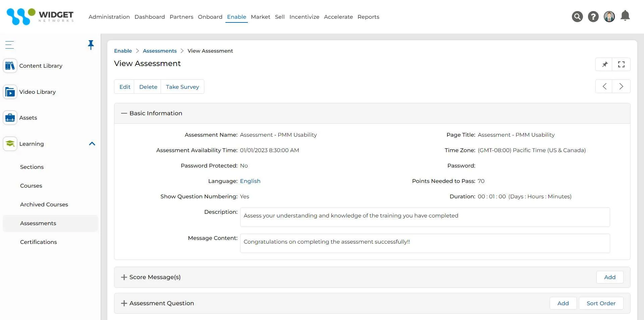
Task: Go to previous assessment arrow
Action: (604, 86)
